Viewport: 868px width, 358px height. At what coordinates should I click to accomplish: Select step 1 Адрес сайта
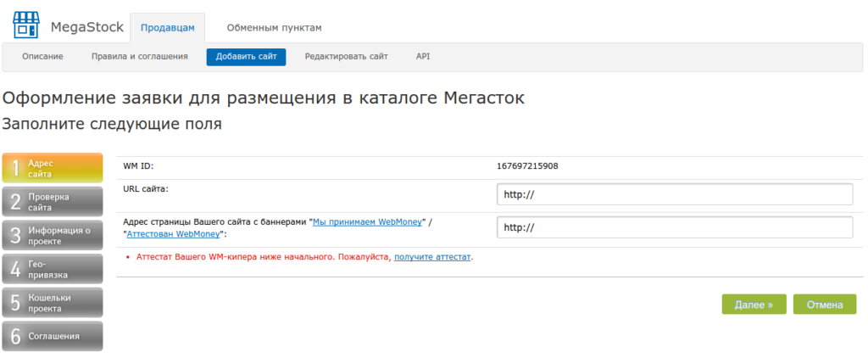coord(53,168)
